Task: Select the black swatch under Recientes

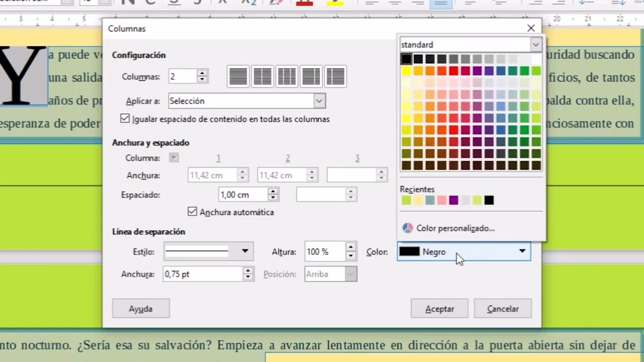Action: point(489,200)
